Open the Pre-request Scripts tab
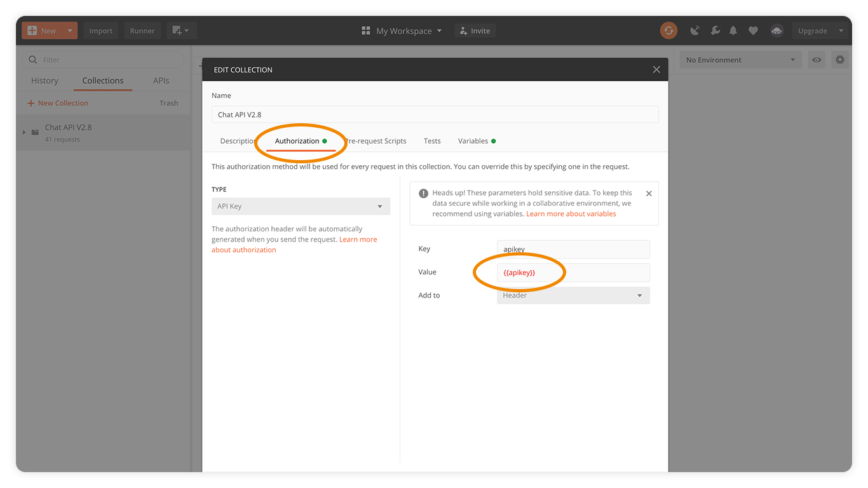The height and width of the screenshot is (488, 868). point(376,141)
